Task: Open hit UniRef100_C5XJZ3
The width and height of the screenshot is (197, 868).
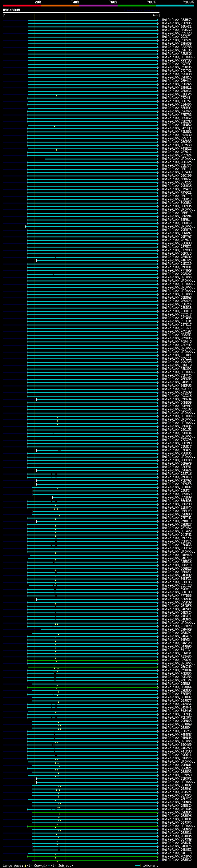Action: [176, 33]
